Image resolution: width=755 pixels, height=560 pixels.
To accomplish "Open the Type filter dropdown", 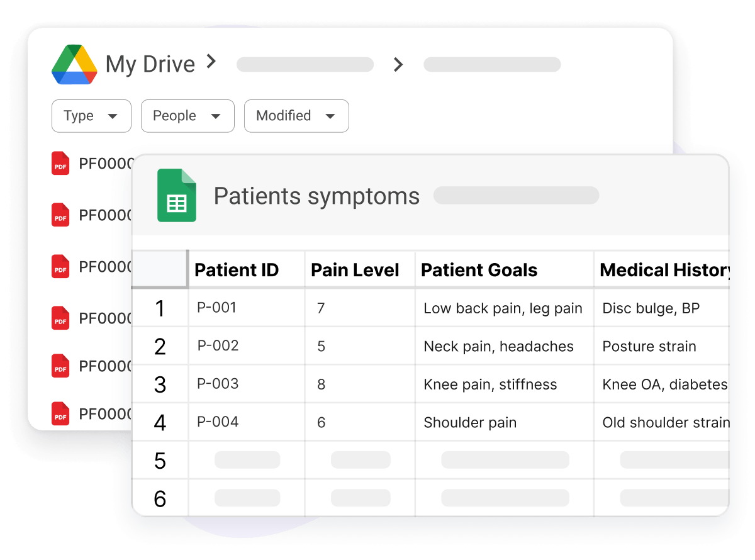I will point(91,116).
